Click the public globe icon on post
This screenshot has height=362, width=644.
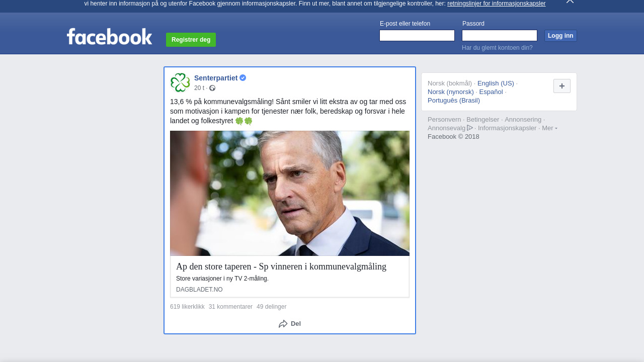pyautogui.click(x=212, y=88)
